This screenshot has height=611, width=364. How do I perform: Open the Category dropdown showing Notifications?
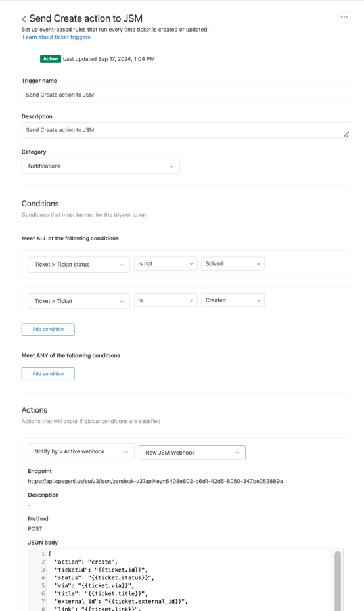pyautogui.click(x=101, y=166)
